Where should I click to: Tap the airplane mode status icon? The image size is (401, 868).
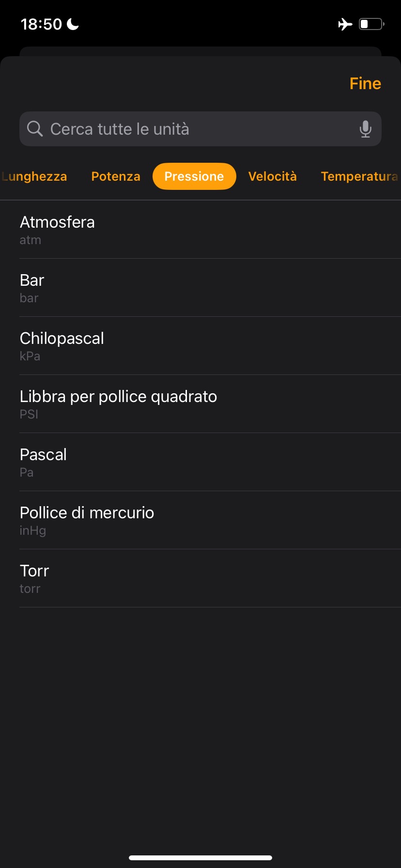pyautogui.click(x=345, y=24)
